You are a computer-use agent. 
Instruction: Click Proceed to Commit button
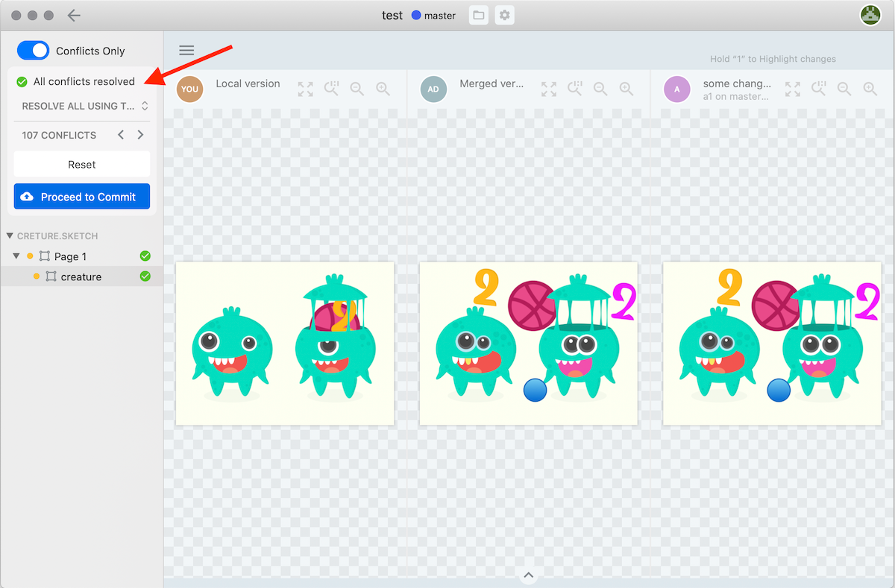(x=82, y=197)
